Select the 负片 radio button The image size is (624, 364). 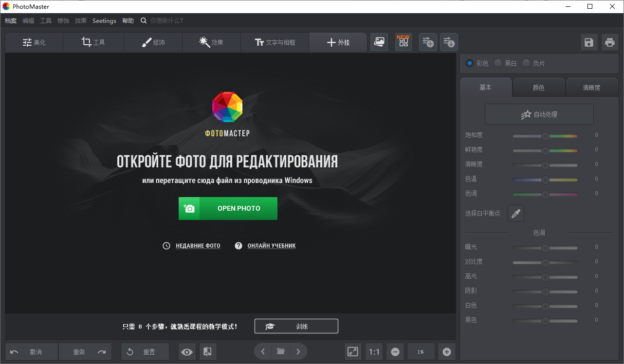point(526,63)
